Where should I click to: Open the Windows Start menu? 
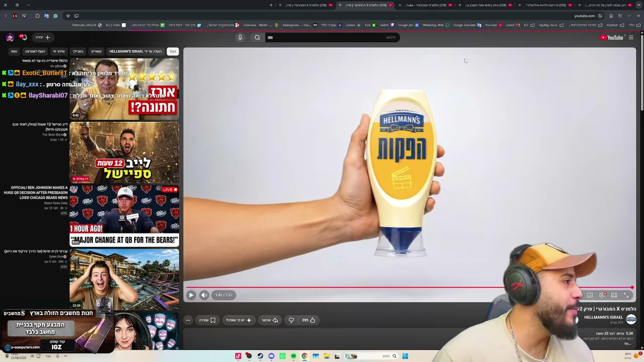405,356
